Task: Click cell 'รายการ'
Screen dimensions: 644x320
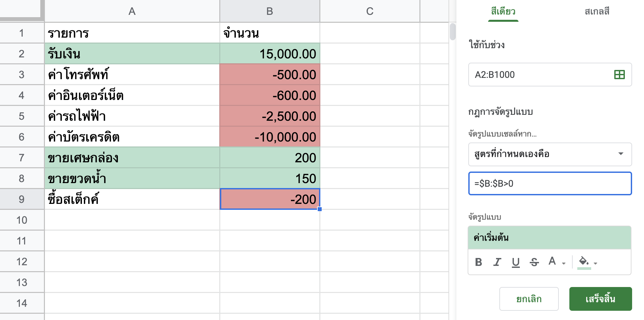Action: coord(132,33)
